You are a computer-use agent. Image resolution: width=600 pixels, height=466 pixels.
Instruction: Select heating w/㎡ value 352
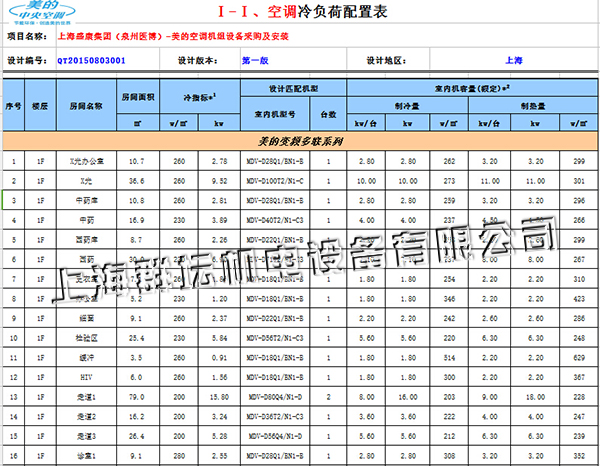(x=579, y=456)
